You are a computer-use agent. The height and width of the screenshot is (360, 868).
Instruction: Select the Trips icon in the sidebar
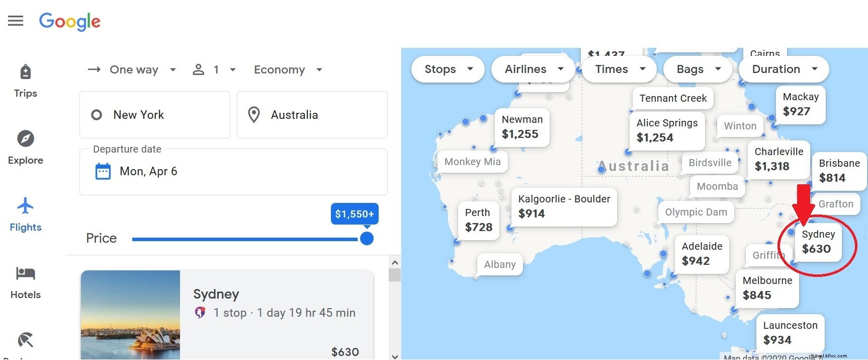(25, 71)
